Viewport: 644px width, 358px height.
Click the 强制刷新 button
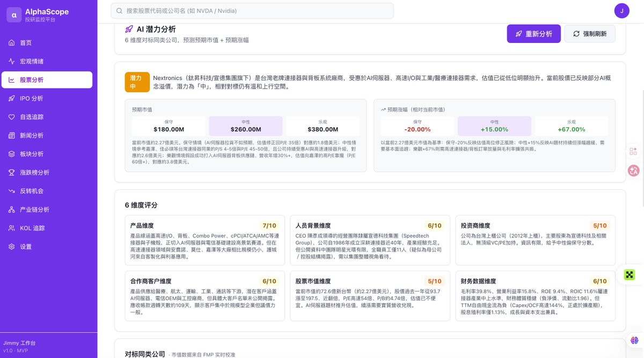tap(590, 34)
